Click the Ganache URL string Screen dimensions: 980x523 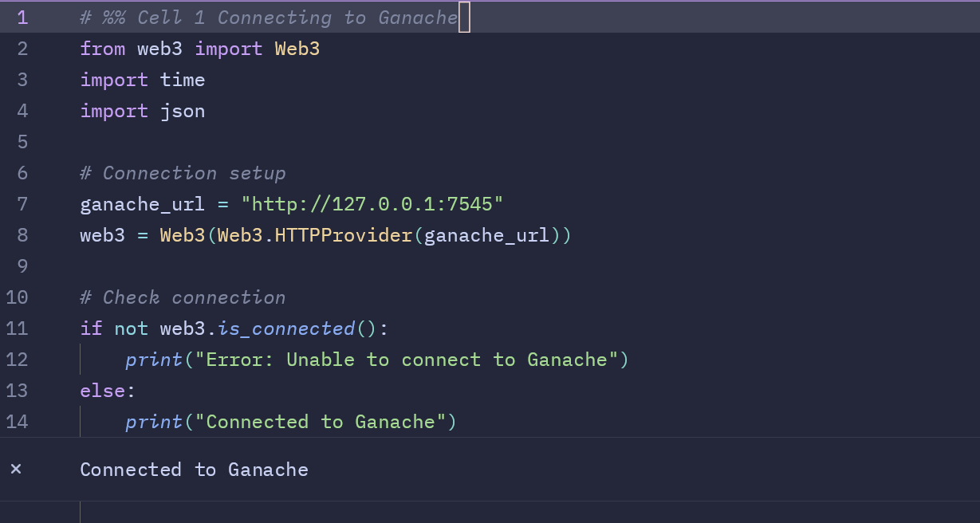[372, 204]
